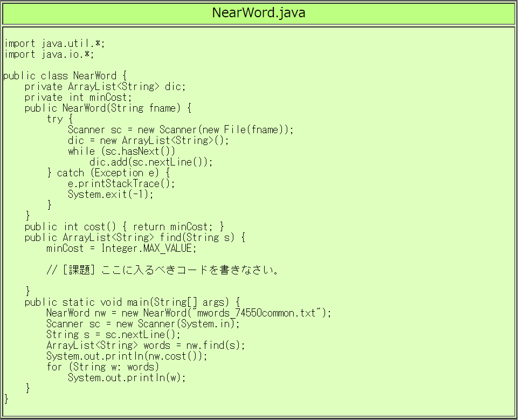Screen dimensions: 518x420
Task: Click the NearWord.java title header
Action: pyautogui.click(x=259, y=13)
